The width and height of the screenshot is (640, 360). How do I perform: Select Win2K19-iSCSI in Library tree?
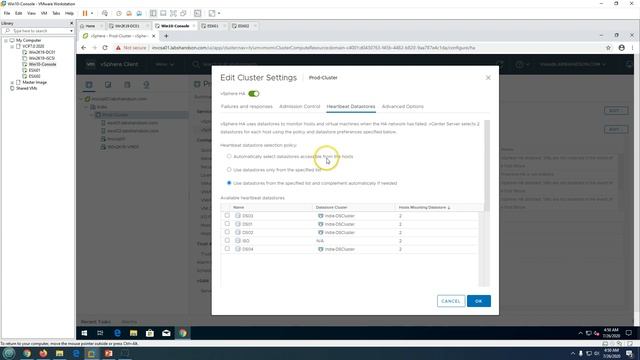42,58
